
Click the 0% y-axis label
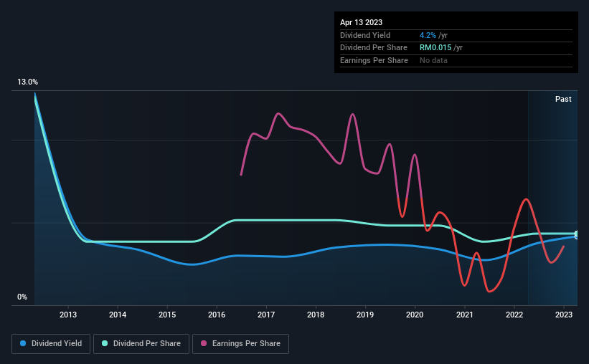point(22,297)
